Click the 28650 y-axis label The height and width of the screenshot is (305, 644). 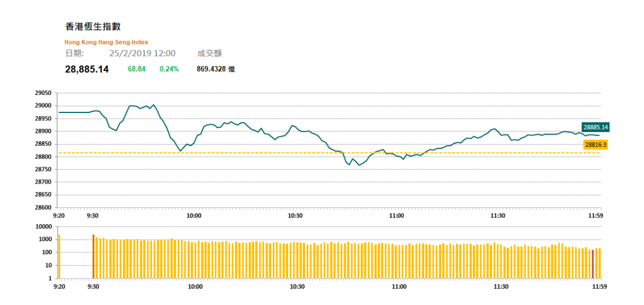click(x=43, y=195)
